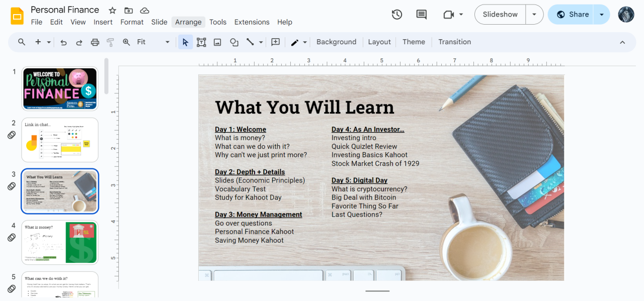
Task: Open the Google Slides home logo
Action: point(17,16)
